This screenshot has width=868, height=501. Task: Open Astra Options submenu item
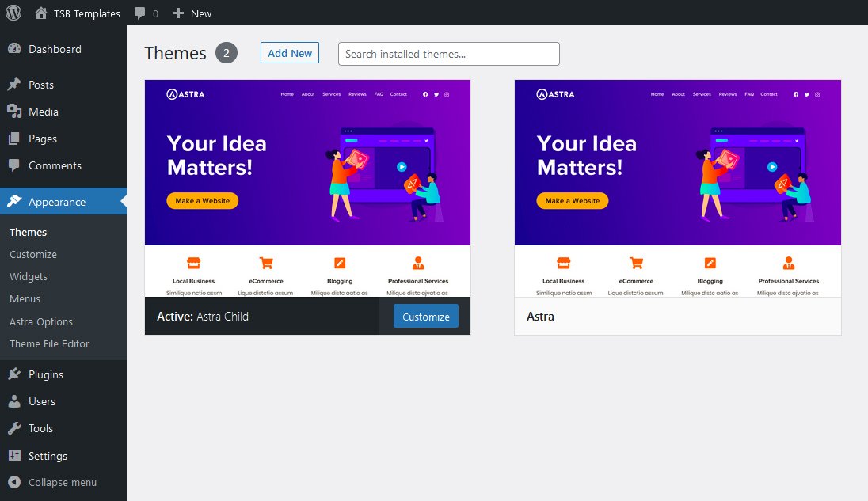point(41,321)
